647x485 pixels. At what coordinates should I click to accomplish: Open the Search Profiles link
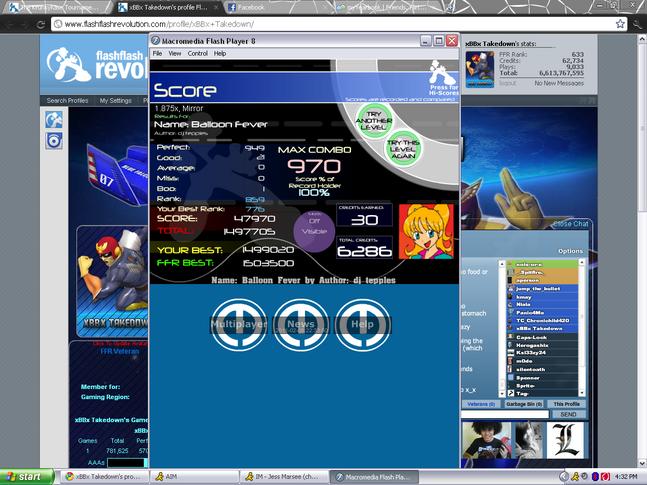pyautogui.click(x=67, y=100)
